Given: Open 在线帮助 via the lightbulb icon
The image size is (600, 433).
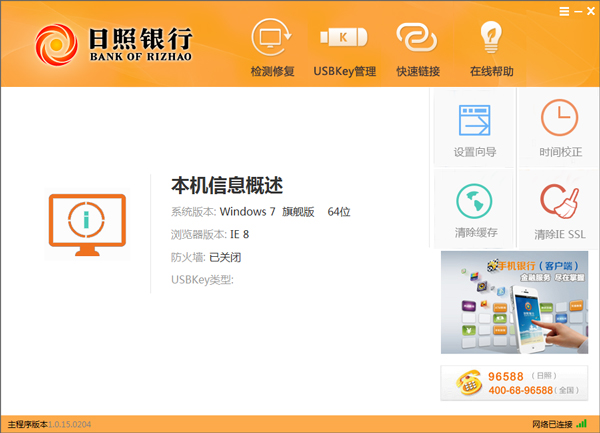Looking at the screenshot, I should coord(490,40).
